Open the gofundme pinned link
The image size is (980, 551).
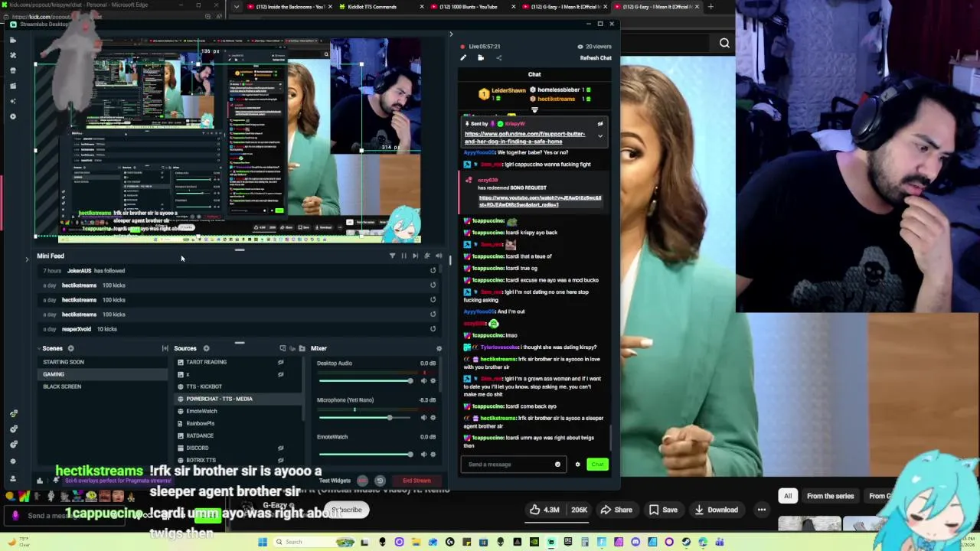(x=524, y=138)
